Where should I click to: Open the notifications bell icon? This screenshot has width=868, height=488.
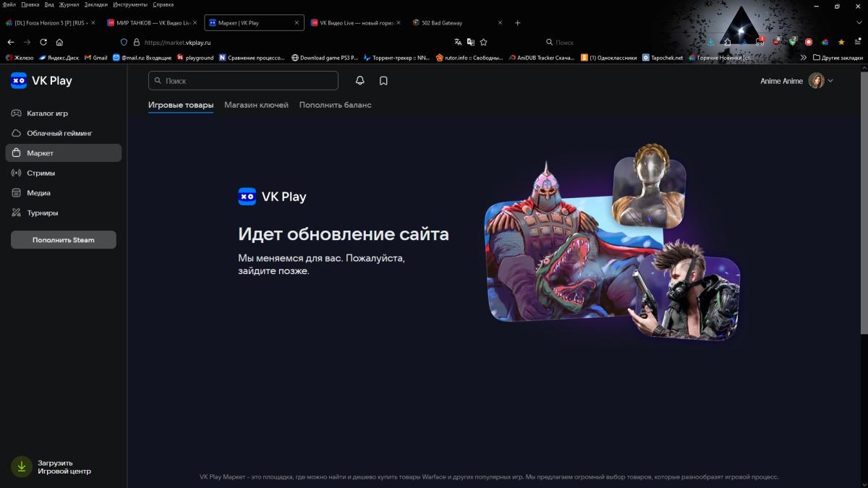point(359,81)
